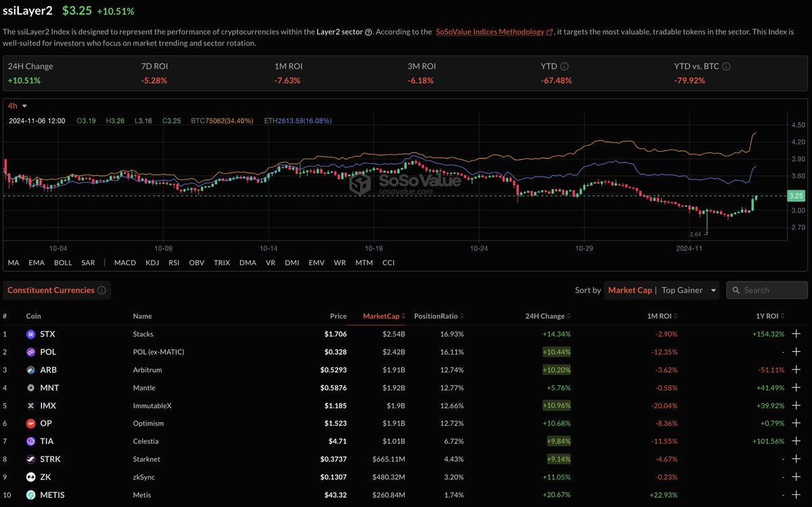Click the METIS coin icon
Screen dimensions: 812x507
tap(30, 495)
